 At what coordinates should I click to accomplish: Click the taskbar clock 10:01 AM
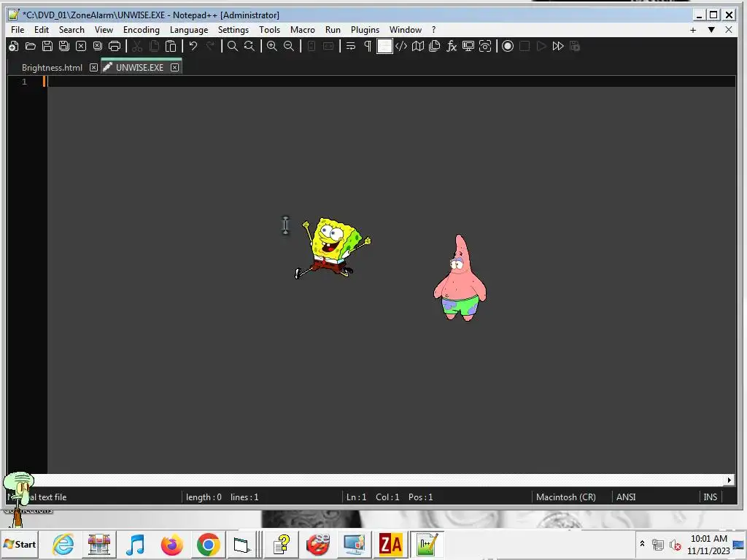709,539
